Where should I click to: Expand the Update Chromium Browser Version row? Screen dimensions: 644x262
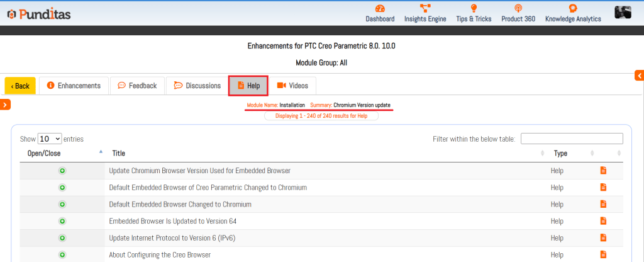pyautogui.click(x=62, y=171)
